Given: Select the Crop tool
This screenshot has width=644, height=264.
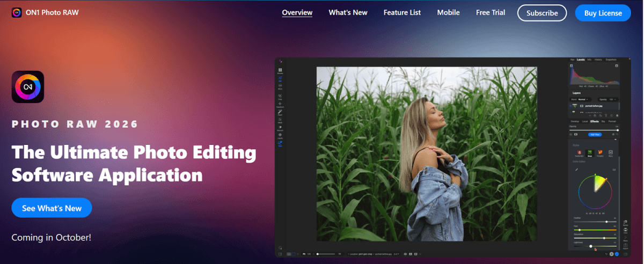Looking at the screenshot, I should pos(280,97).
